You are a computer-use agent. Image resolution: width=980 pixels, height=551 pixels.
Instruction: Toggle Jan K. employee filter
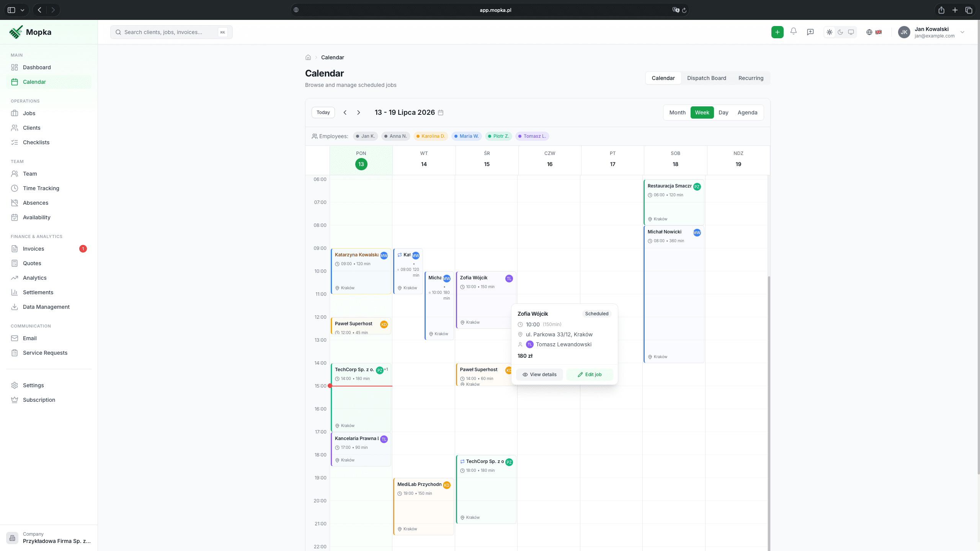[365, 136]
